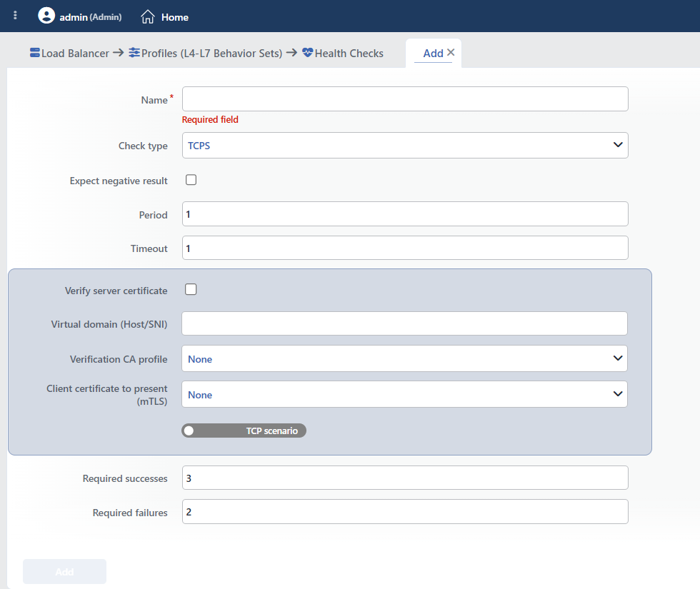
Task: Select the Add tab
Action: point(433,53)
